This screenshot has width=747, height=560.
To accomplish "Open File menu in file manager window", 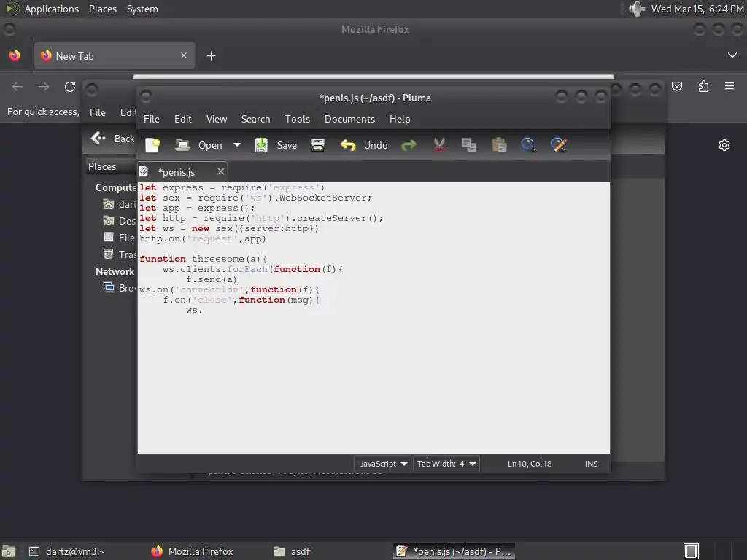I will point(98,112).
